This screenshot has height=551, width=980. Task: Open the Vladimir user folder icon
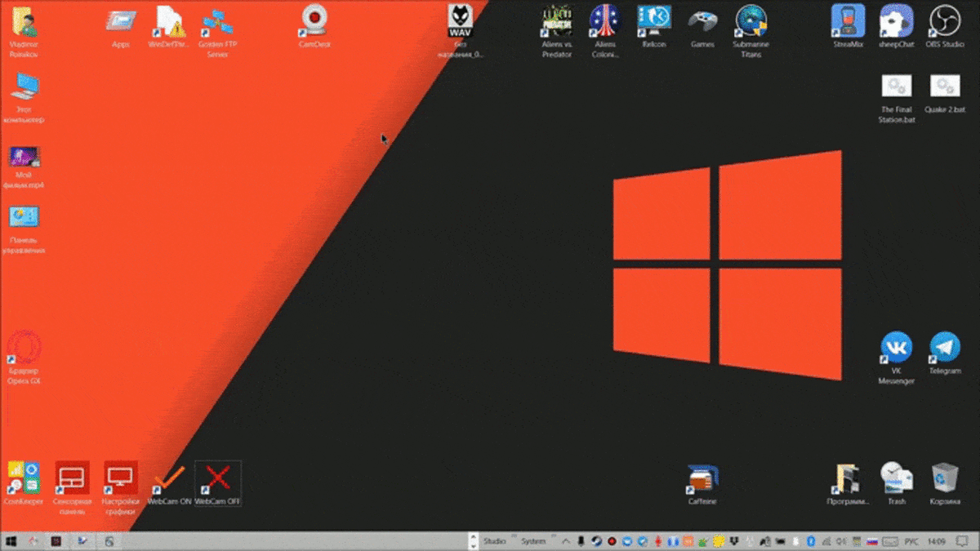pos(24,33)
